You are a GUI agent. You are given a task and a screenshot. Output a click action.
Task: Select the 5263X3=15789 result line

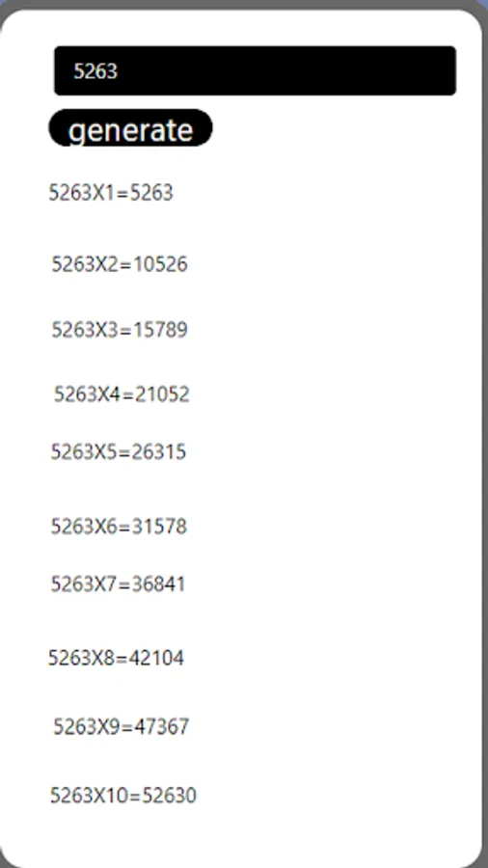(120, 330)
